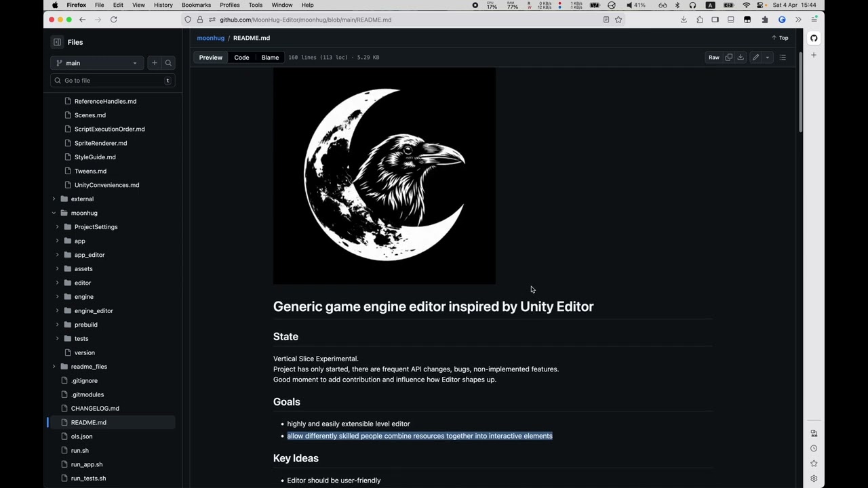Search this repository with magnifier icon
The height and width of the screenshot is (488, 868).
[168, 63]
